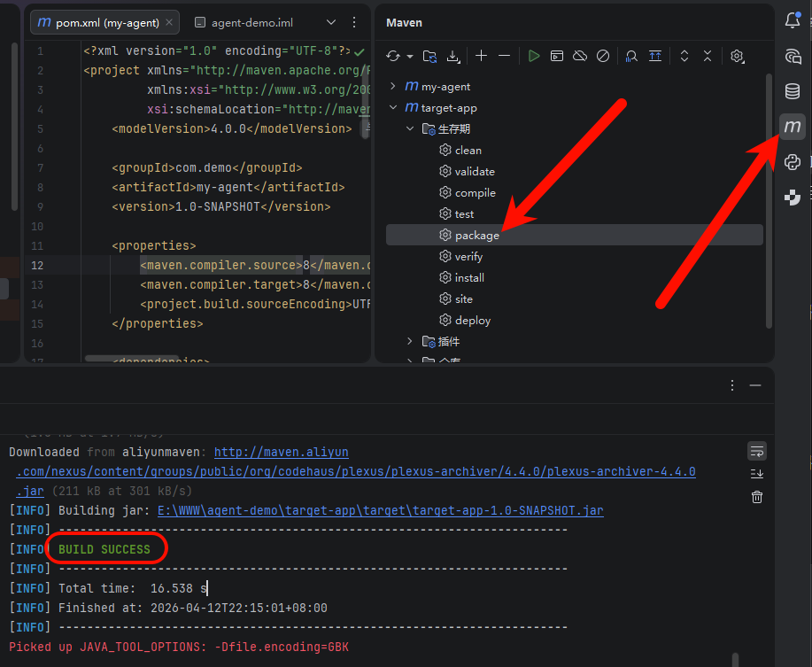Switch to the agent-demo.iml tab
The width and height of the screenshot is (812, 667).
coord(244,23)
